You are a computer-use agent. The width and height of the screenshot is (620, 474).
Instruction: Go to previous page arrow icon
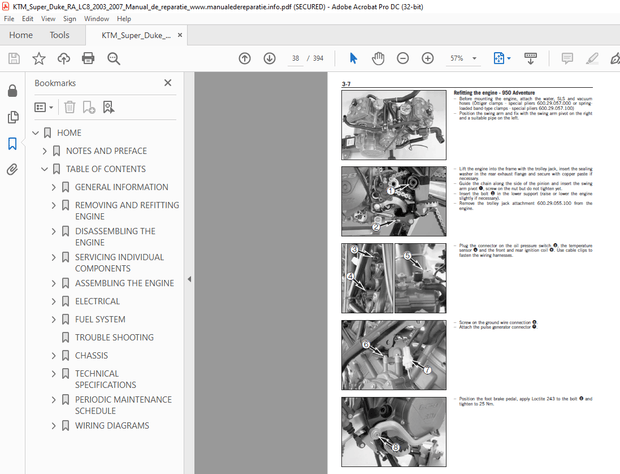pyautogui.click(x=245, y=59)
